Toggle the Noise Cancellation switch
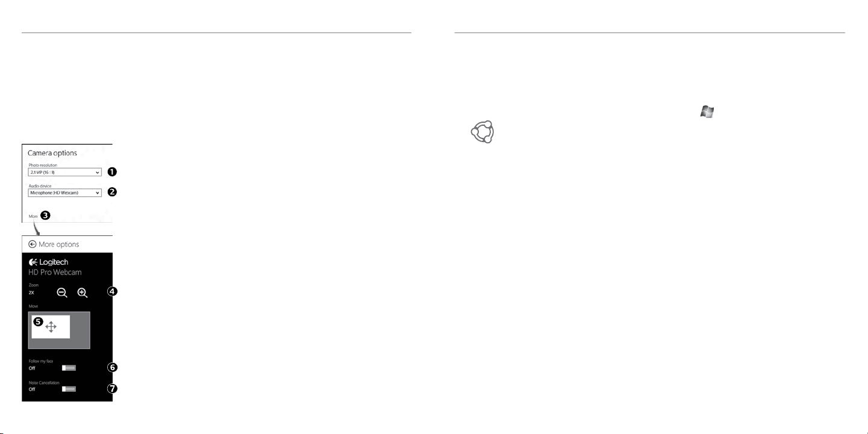 tap(69, 389)
